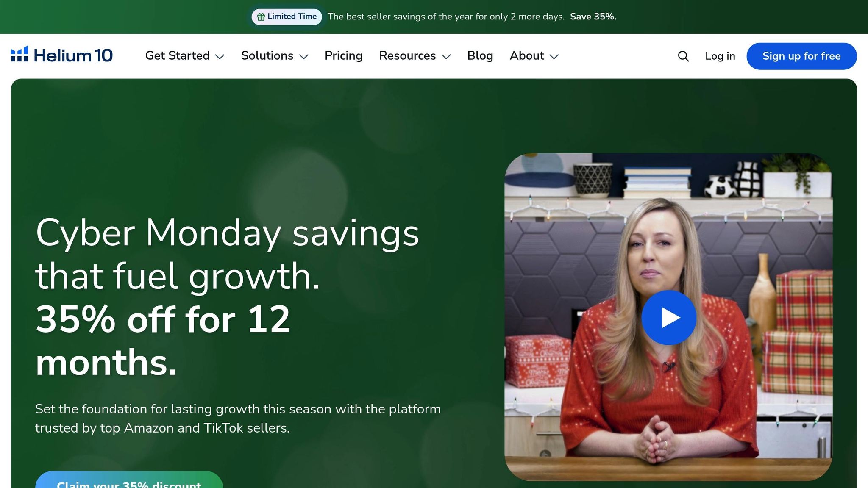Play the promo video
Image resolution: width=868 pixels, height=488 pixels.
[669, 317]
